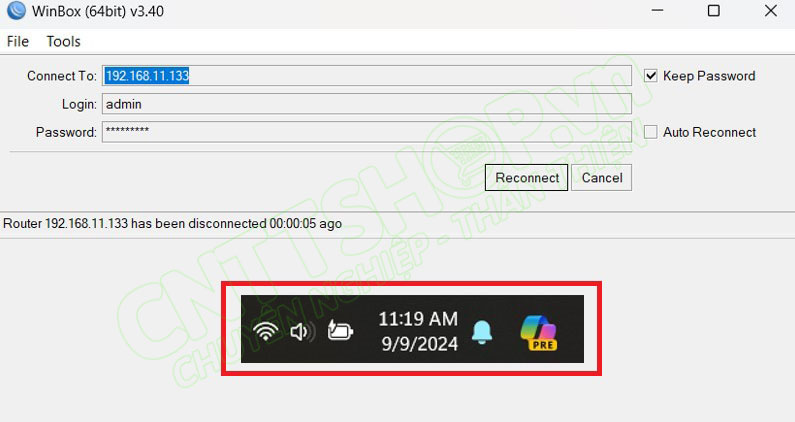Open notifications via the bell icon
795x422 pixels.
(x=482, y=332)
